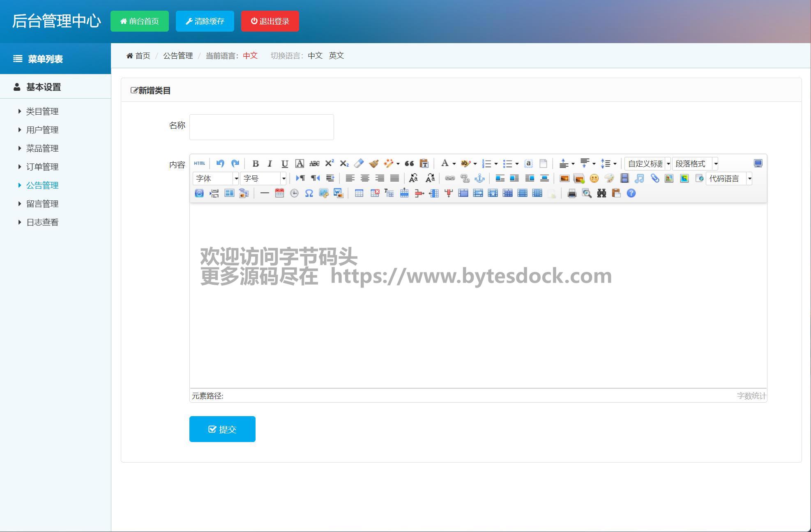Insert emoticon via smiley icon

[594, 178]
